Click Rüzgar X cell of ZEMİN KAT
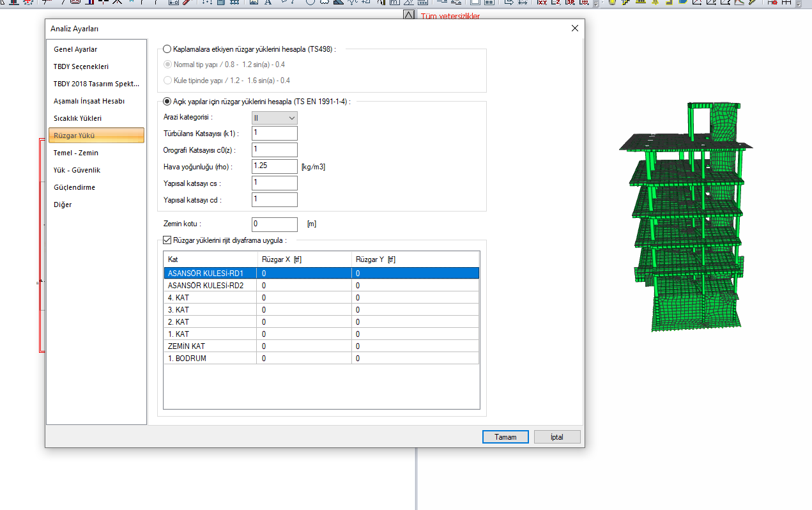 [x=305, y=346]
